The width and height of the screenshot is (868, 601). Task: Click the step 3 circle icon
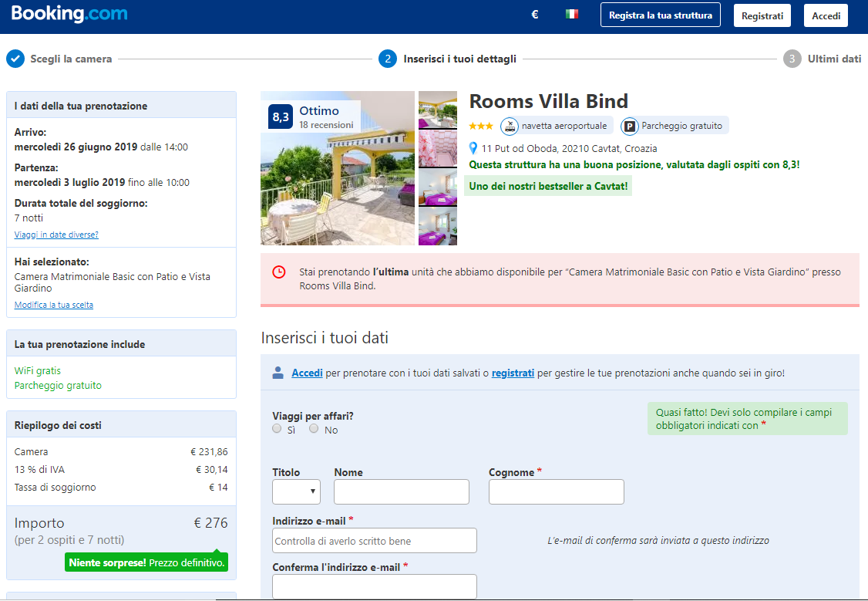[792, 59]
